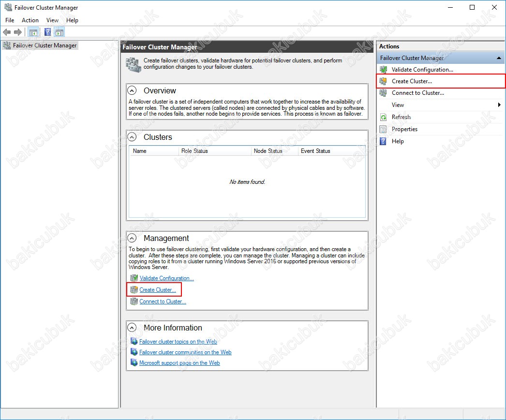Open Failover cluster communities on the Web
The width and height of the screenshot is (506, 420).
coord(185,352)
